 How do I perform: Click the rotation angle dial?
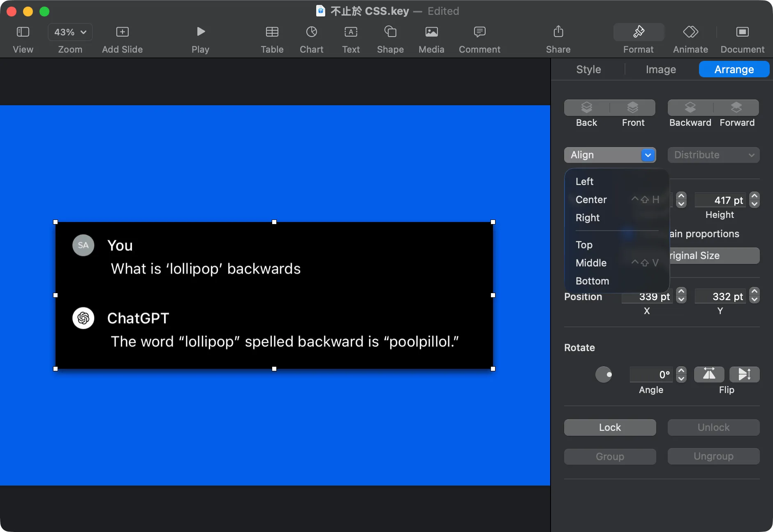pyautogui.click(x=604, y=375)
